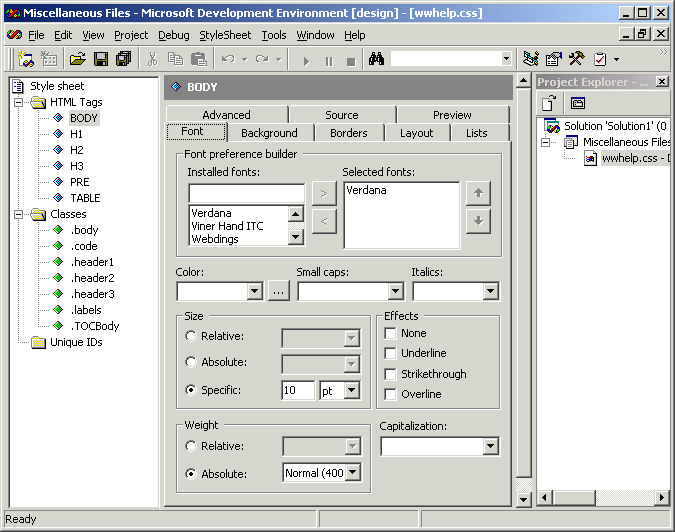
Task: Click the Stop debugging square icon
Action: 351,62
